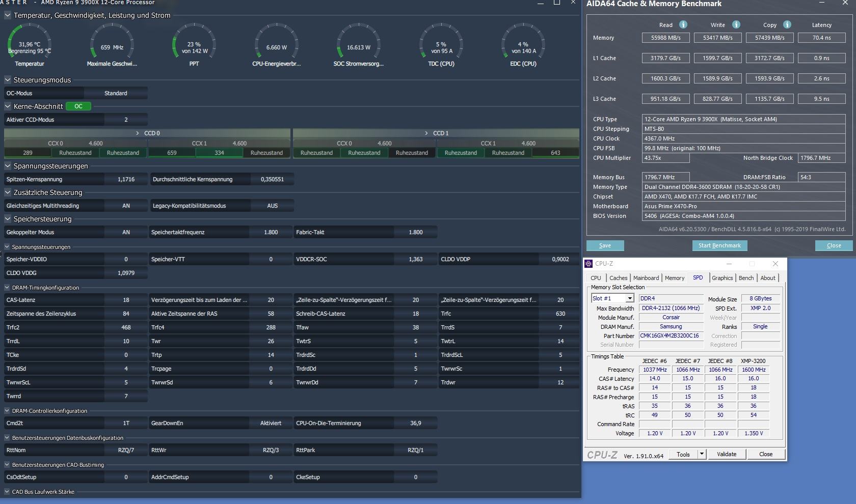The height and width of the screenshot is (504, 856).
Task: Click the Memory Read value 55988 MB/s
Action: tap(665, 38)
